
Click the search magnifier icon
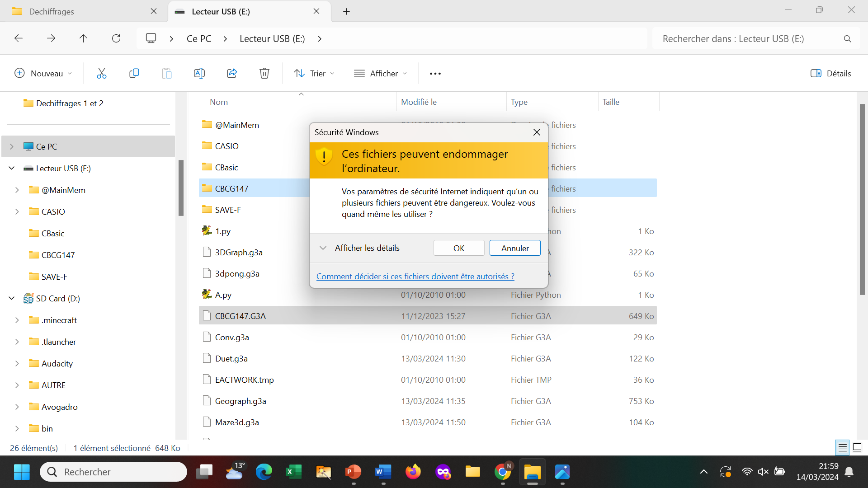(x=848, y=39)
